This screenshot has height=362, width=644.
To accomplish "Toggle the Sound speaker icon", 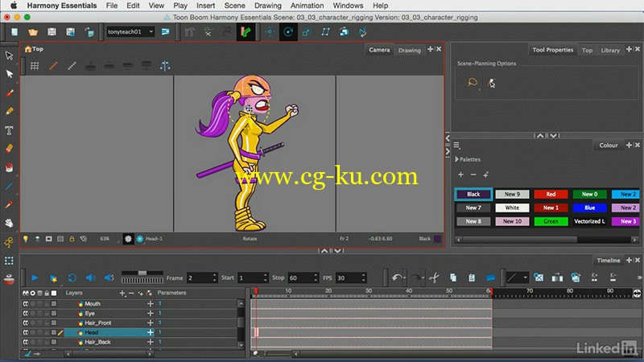I will point(90,278).
